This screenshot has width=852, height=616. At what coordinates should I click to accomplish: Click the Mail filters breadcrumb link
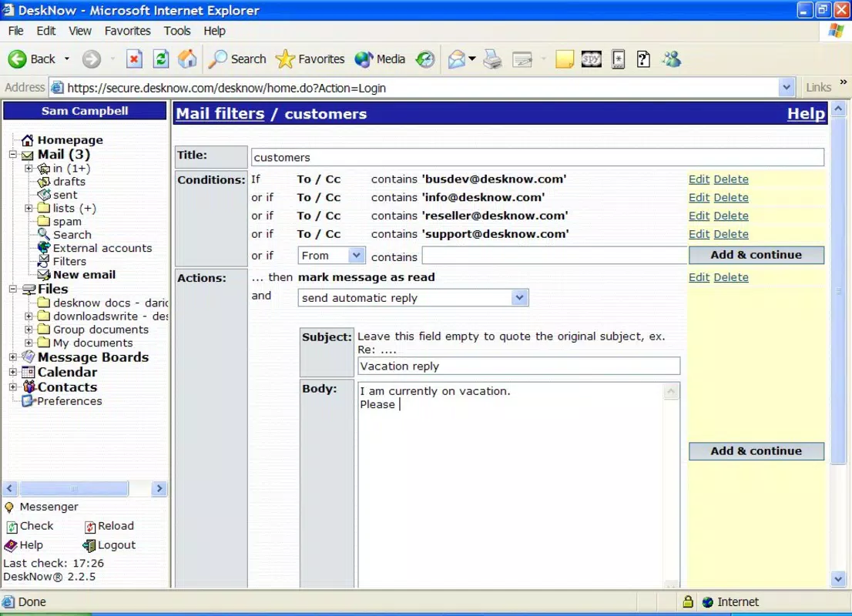(x=220, y=113)
